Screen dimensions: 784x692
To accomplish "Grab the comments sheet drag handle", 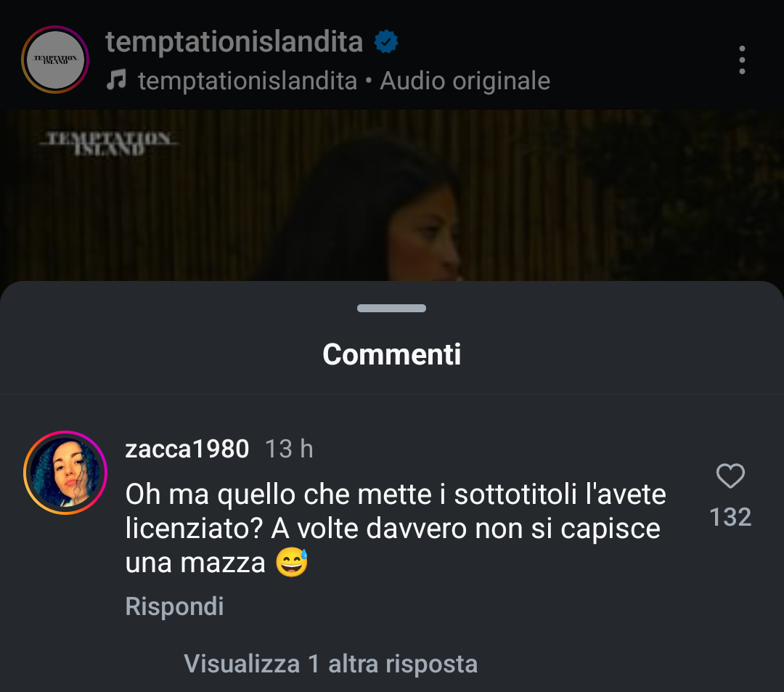I will pos(391,309).
